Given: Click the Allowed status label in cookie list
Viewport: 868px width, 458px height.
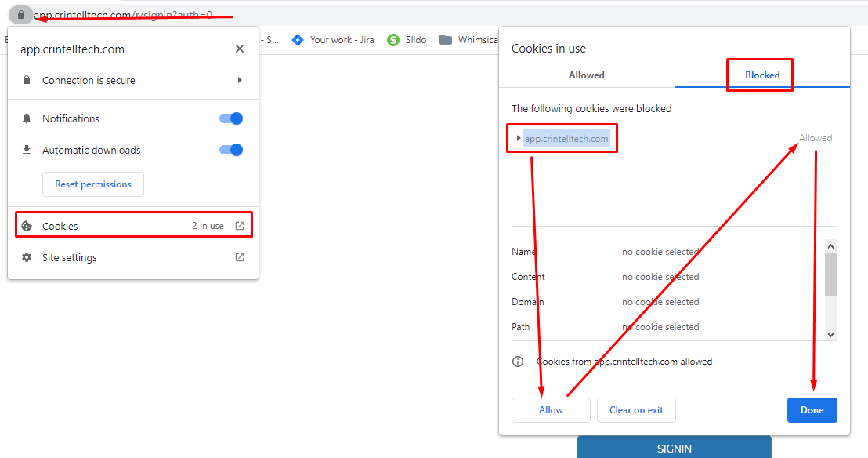Looking at the screenshot, I should (816, 138).
